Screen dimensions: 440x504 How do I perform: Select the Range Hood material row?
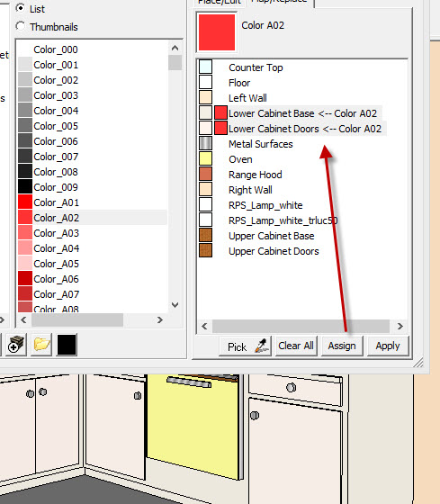tap(256, 175)
